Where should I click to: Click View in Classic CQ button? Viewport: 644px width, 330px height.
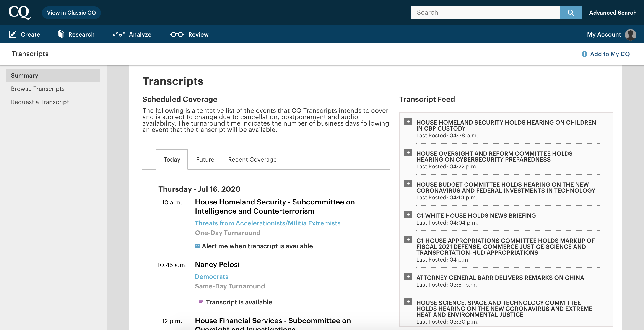click(71, 13)
